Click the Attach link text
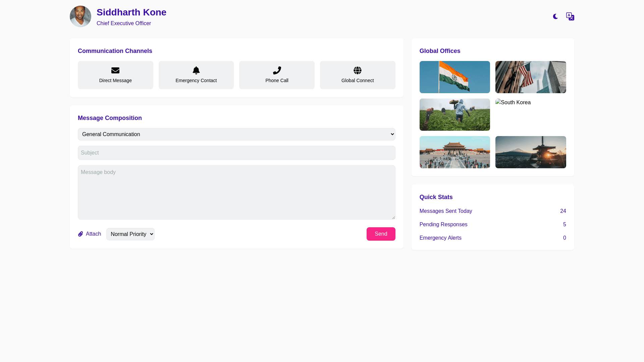 93,234
